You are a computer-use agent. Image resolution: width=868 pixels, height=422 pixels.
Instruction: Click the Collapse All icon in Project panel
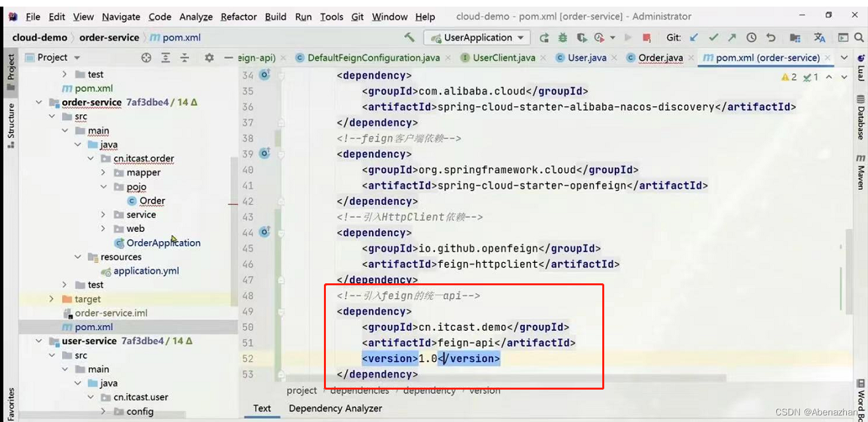(x=185, y=57)
